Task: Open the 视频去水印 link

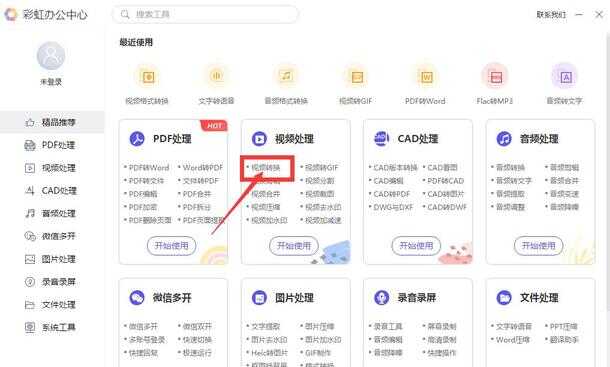Action: [x=323, y=207]
